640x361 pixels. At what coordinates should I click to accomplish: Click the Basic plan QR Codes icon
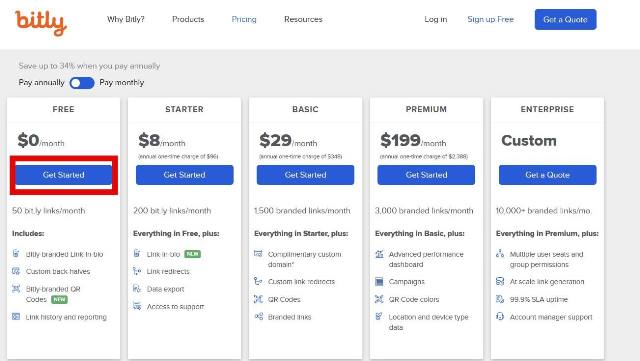click(x=258, y=299)
